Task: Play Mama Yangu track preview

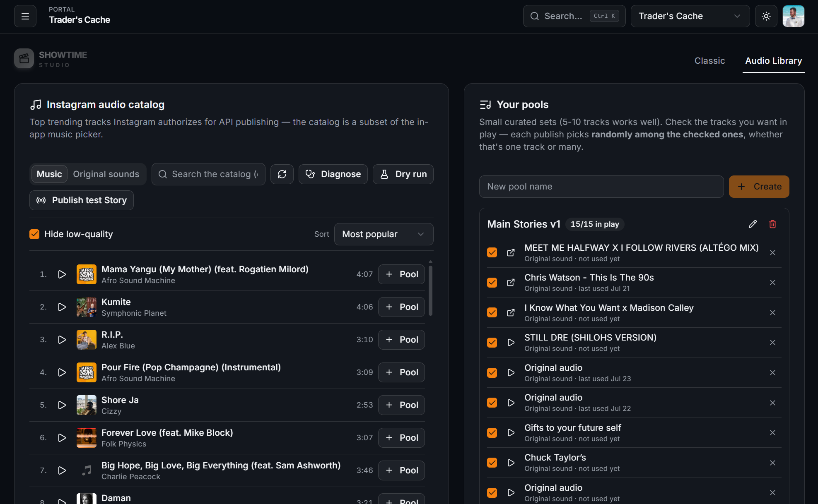Action: tap(62, 274)
